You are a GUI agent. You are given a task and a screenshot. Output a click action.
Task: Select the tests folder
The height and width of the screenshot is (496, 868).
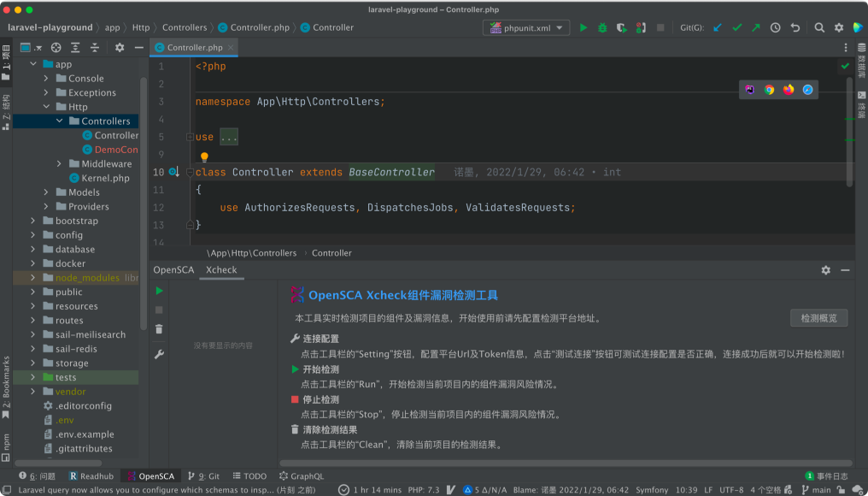[x=76, y=377]
